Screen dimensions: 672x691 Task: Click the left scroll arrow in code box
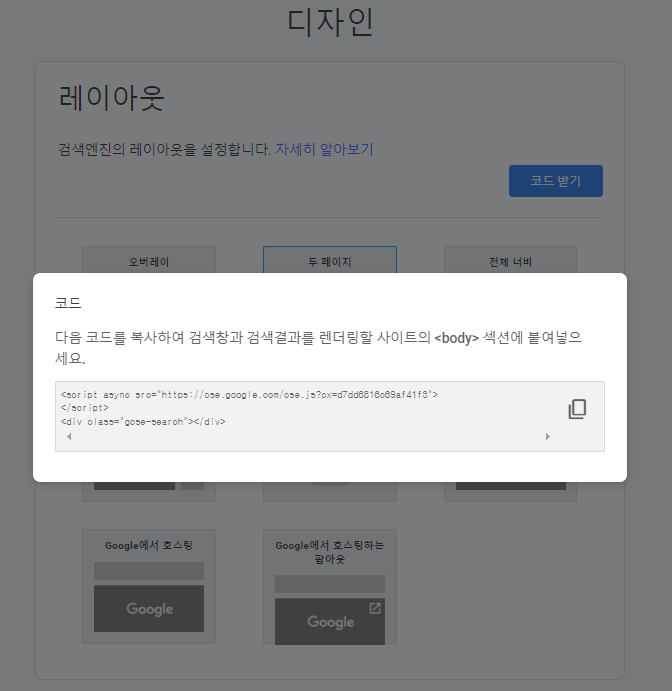tap(69, 436)
